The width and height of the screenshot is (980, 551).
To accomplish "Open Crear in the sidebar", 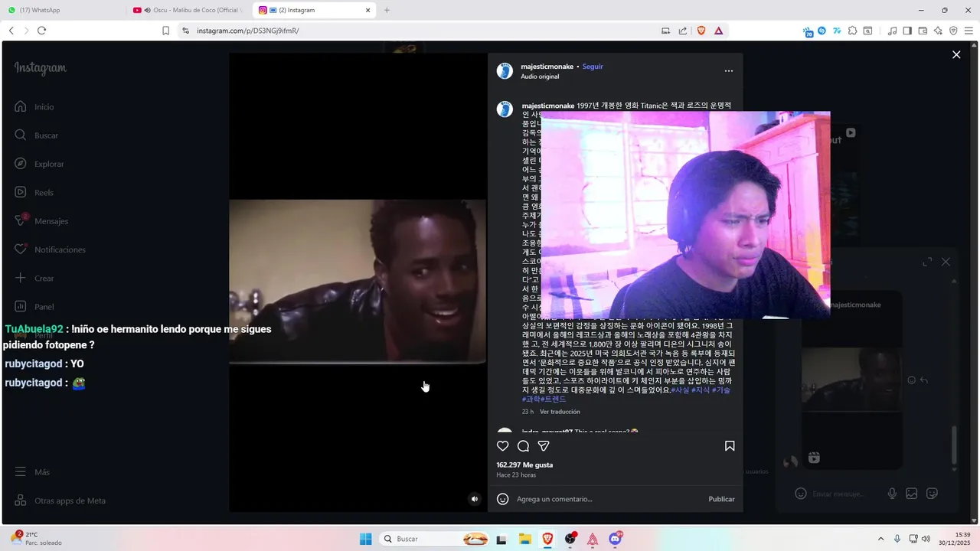I will click(x=34, y=279).
